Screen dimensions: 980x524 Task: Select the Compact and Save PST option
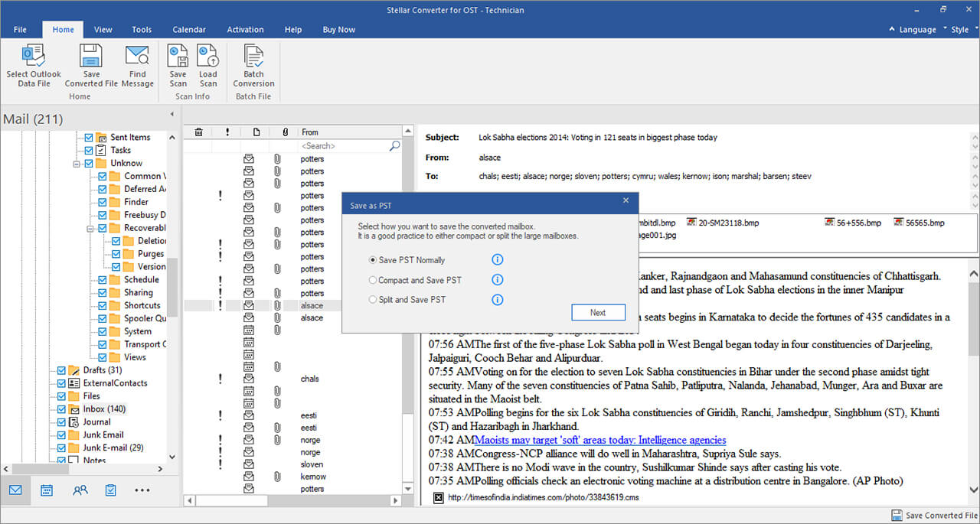[x=374, y=280]
